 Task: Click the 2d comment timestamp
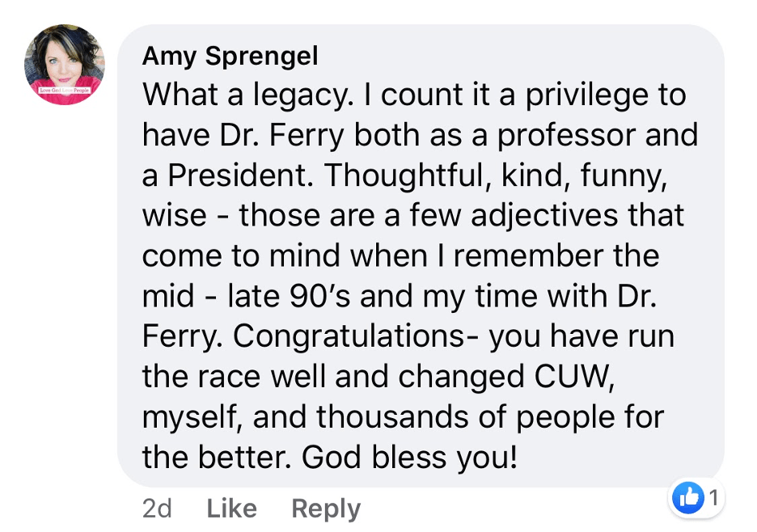point(157,509)
